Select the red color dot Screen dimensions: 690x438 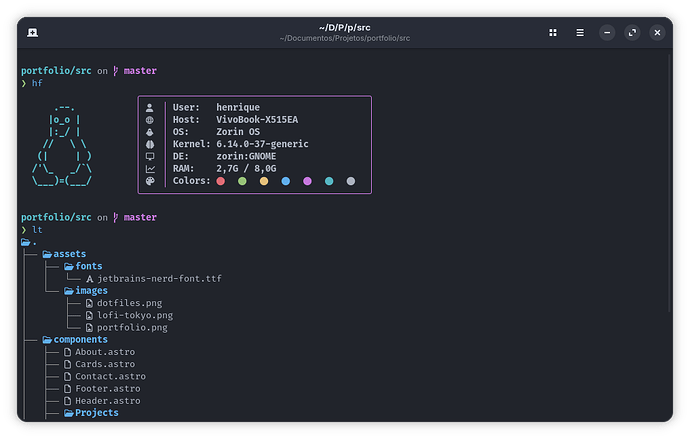(x=220, y=182)
